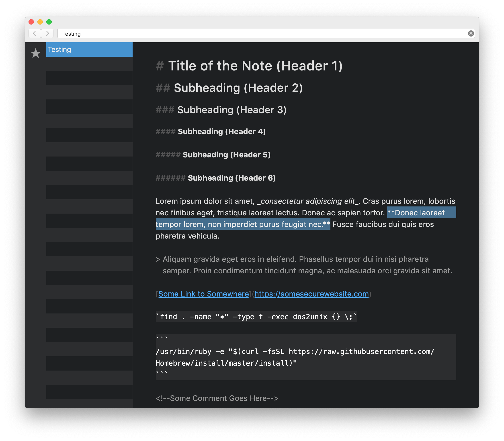Open the https://somesecurewebsite.com URL link
This screenshot has height=441, width=504.
pos(311,294)
